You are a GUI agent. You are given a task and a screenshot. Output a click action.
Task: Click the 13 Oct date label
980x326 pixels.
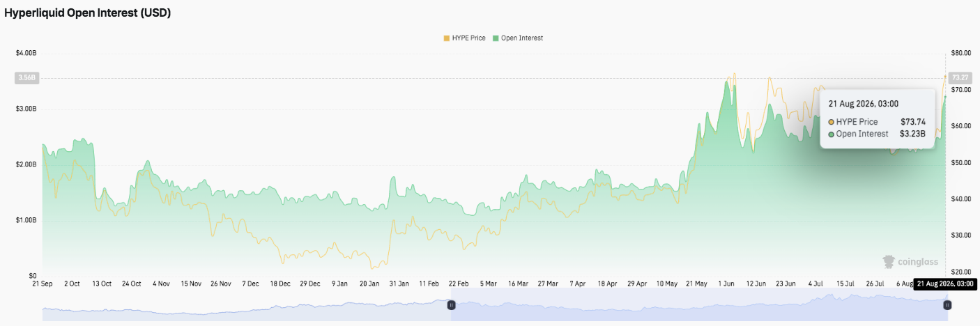(102, 284)
